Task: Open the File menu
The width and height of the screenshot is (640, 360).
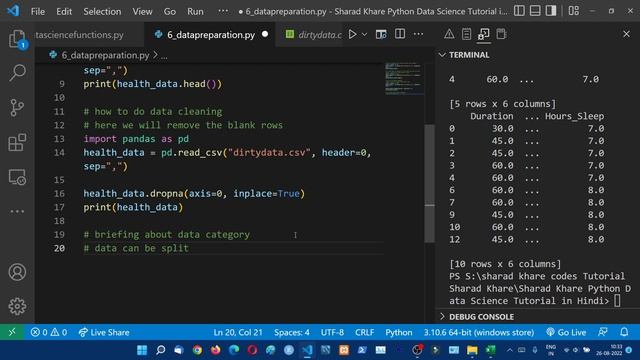Action: click(x=38, y=11)
